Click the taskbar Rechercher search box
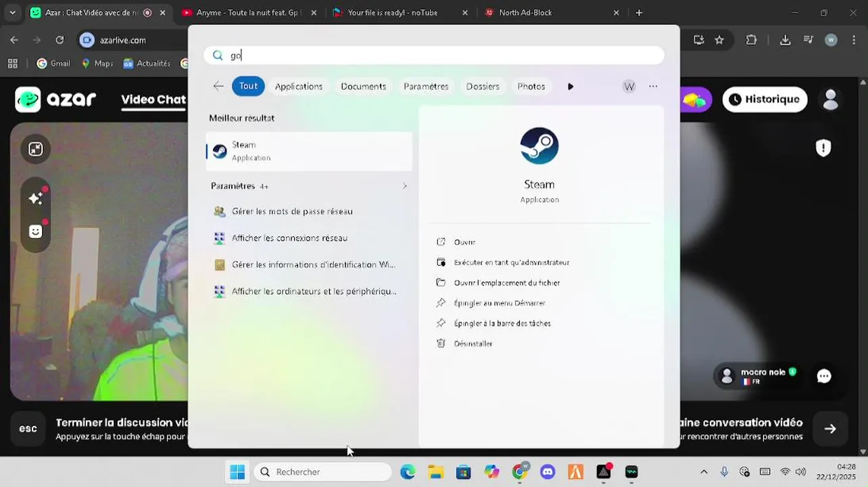868x487 pixels. coord(322,472)
